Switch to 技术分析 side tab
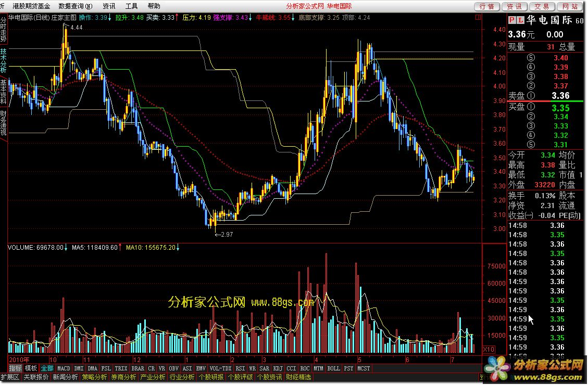The height and width of the screenshot is (385, 588). coord(3,61)
